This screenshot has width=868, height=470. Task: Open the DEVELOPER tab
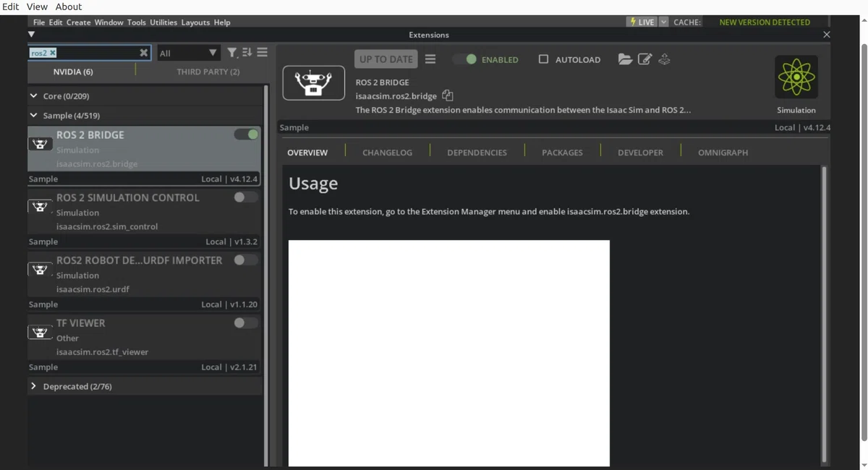[640, 153]
